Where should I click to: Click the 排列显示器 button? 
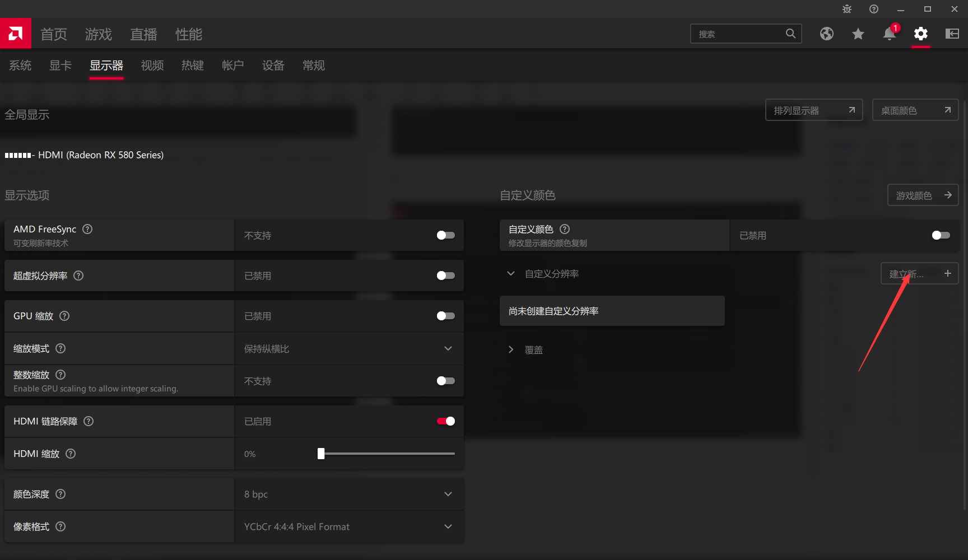click(x=813, y=110)
